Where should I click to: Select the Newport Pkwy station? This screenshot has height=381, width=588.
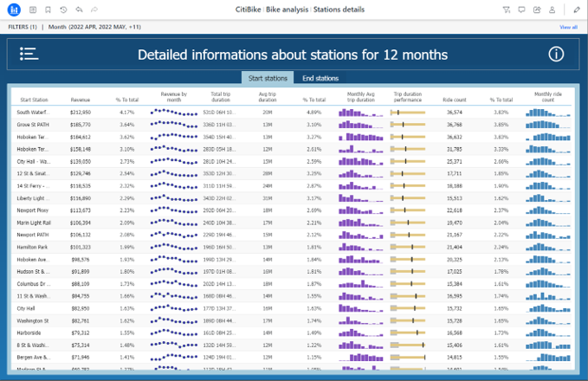tap(33, 210)
